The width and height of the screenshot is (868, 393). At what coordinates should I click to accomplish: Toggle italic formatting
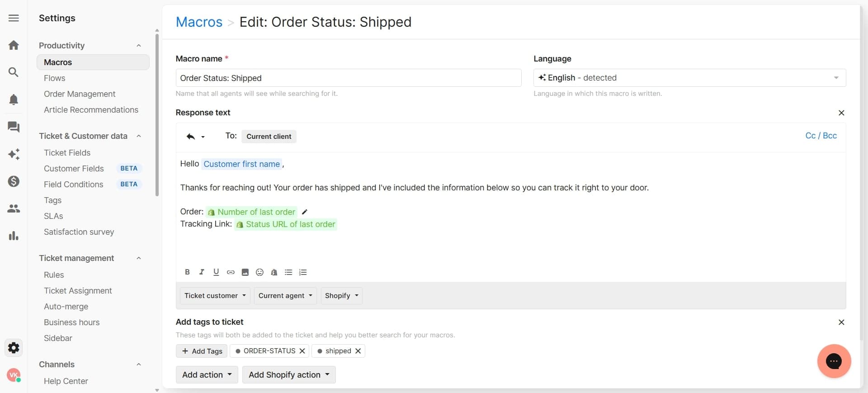click(202, 272)
